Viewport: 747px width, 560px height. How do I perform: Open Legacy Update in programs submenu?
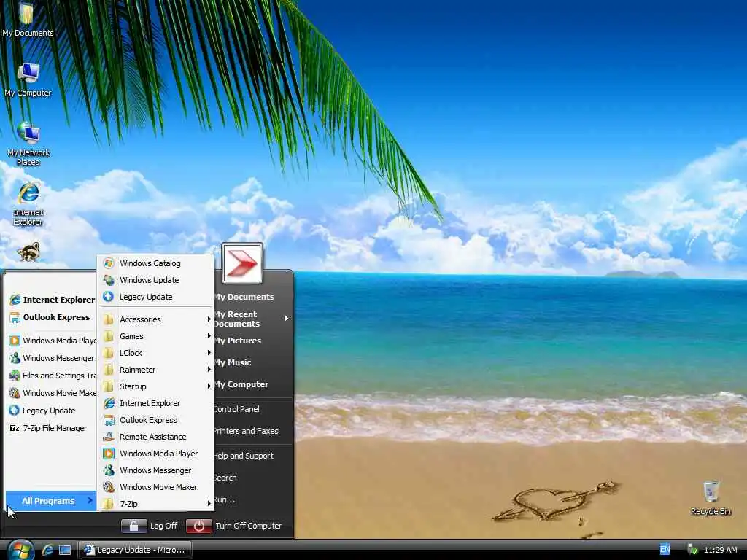tap(156, 297)
